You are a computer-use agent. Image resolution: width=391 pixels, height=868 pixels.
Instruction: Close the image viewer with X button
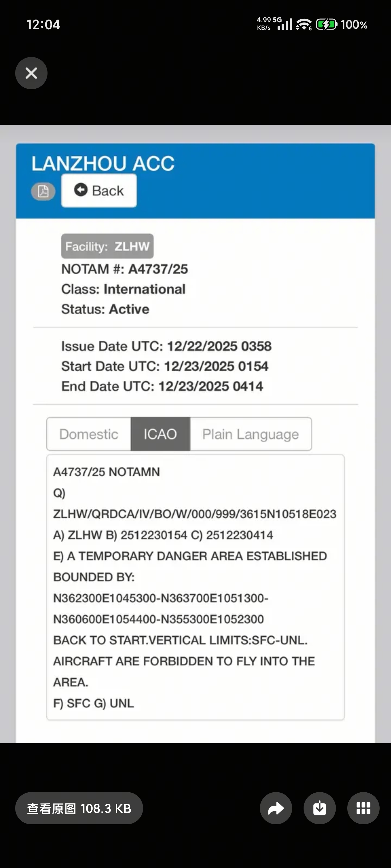tap(31, 73)
